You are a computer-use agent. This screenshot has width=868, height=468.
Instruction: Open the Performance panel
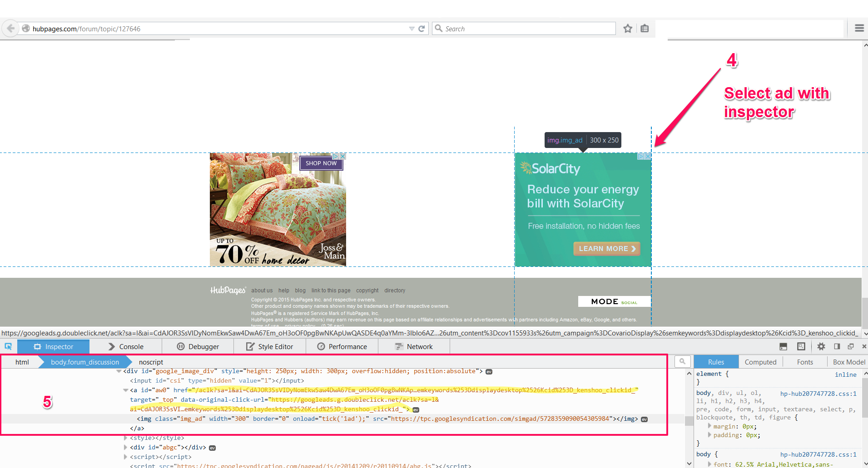coord(342,346)
